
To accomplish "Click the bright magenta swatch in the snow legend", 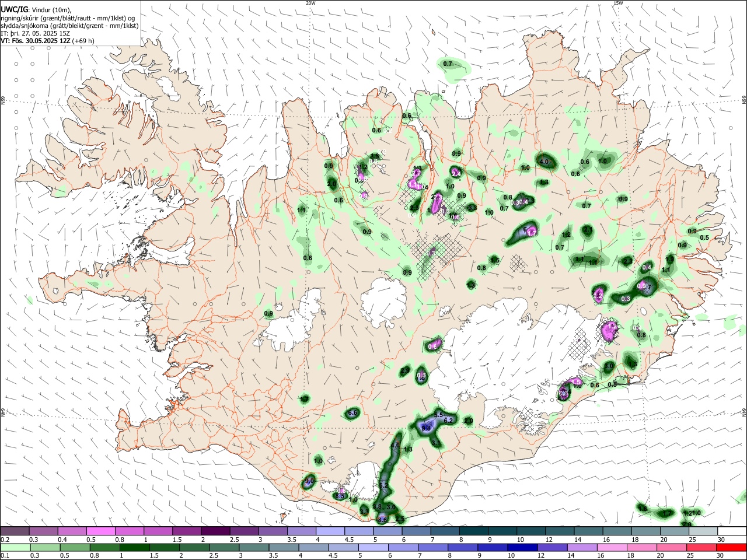I will (100, 531).
